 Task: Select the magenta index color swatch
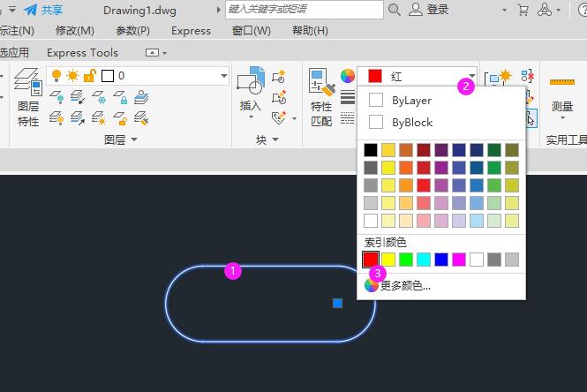pos(459,260)
